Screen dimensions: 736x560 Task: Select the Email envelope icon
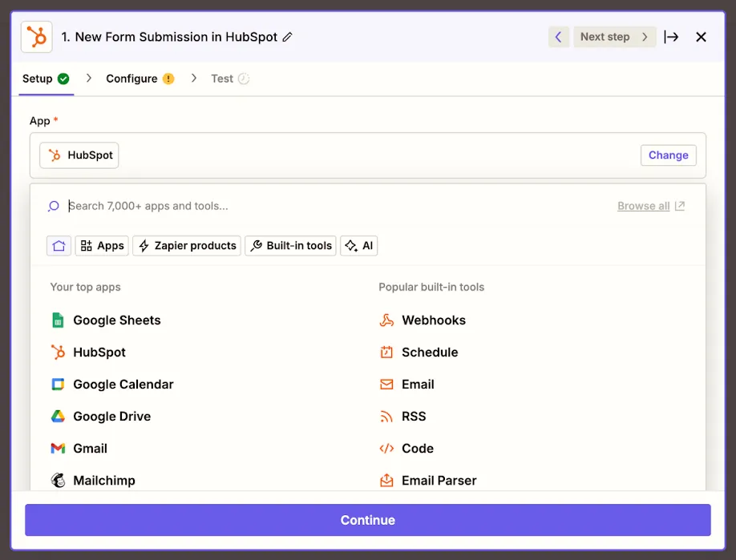pyautogui.click(x=386, y=384)
